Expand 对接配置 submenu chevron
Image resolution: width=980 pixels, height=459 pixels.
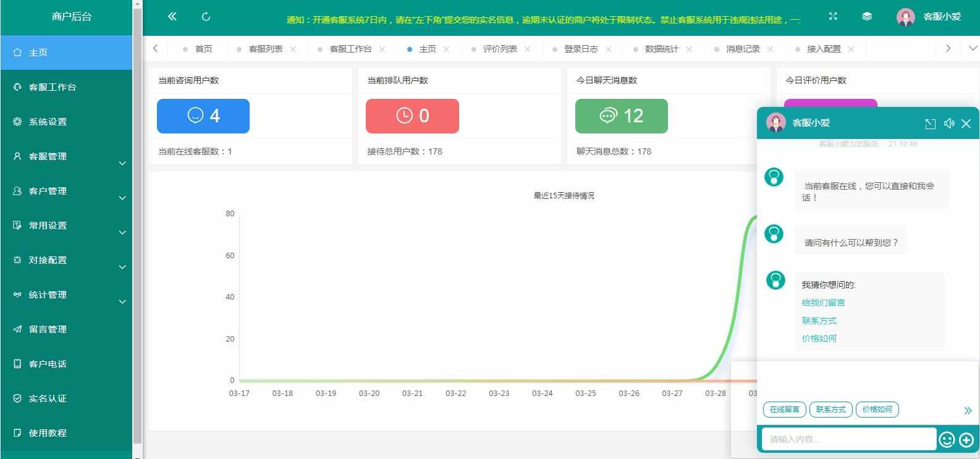(122, 267)
